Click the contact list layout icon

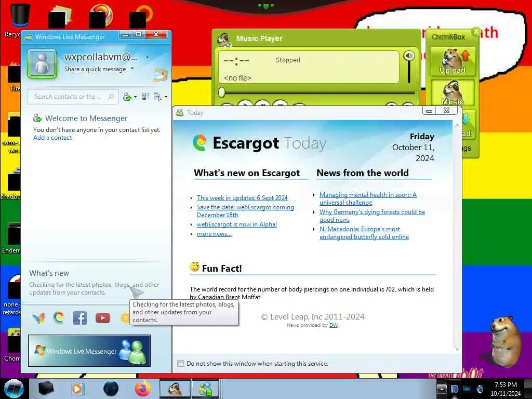tap(145, 97)
